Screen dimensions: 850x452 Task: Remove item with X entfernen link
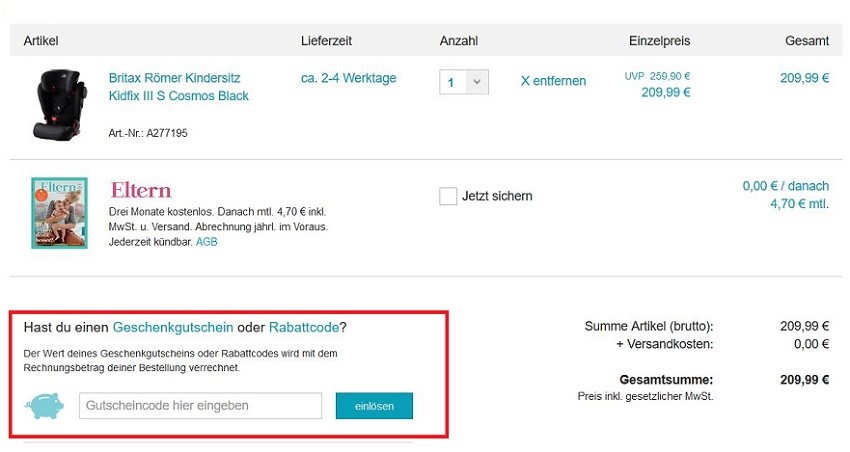(553, 81)
